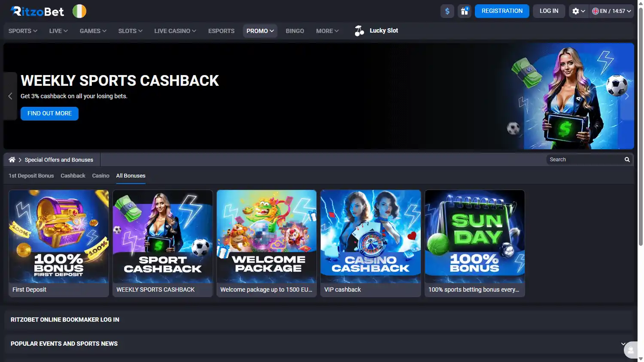Open the live chat support bubble

(631, 350)
